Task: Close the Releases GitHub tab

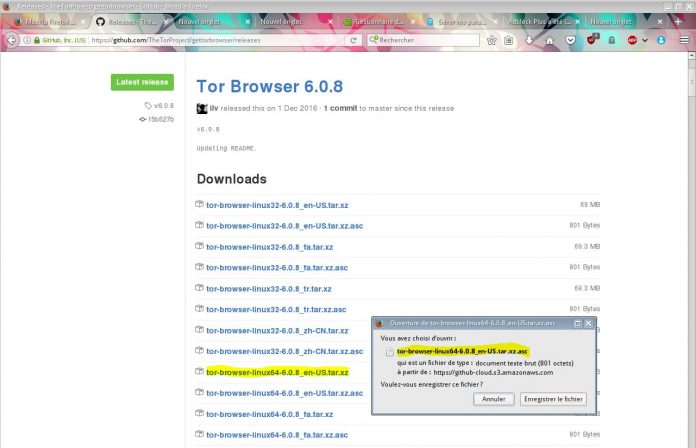Action: (x=166, y=21)
